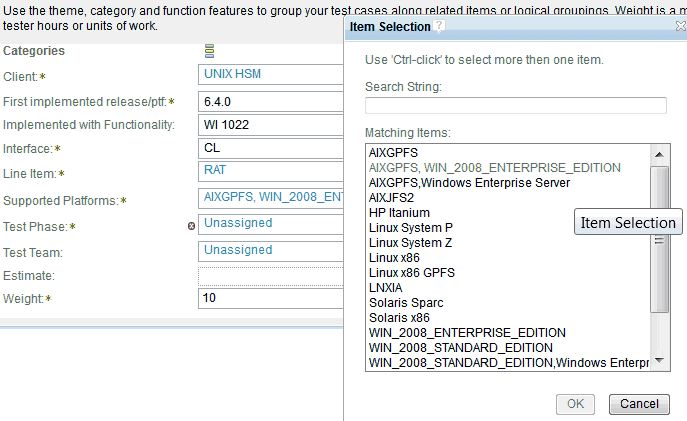The width and height of the screenshot is (687, 421).
Task: Pick Solaris Sparc from matching items
Action: (406, 302)
